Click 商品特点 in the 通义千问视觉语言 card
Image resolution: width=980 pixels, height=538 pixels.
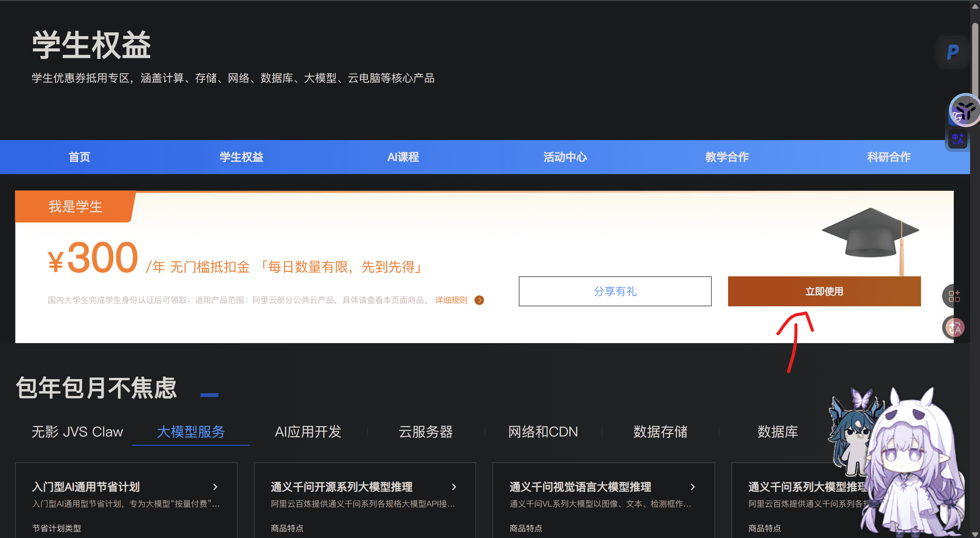[526, 528]
